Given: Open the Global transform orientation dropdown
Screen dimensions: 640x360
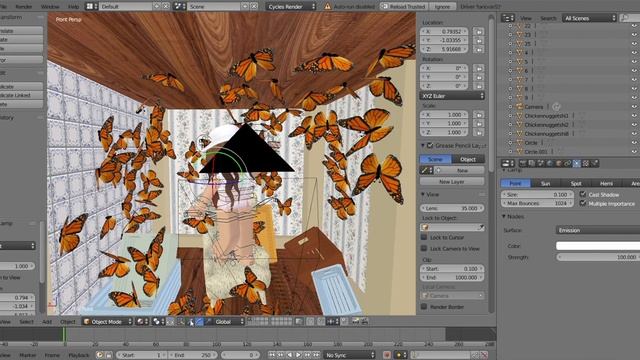Looking at the screenshot, I should (x=229, y=322).
